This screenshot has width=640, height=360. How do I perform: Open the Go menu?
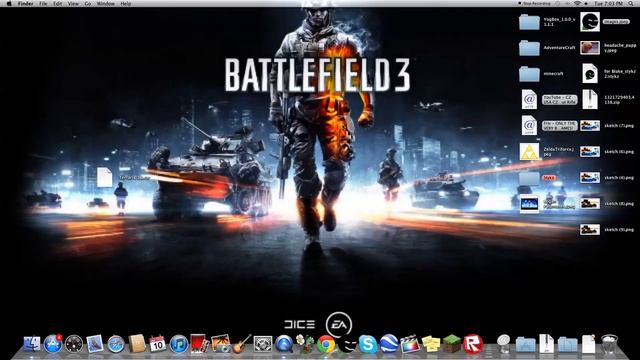point(88,3)
